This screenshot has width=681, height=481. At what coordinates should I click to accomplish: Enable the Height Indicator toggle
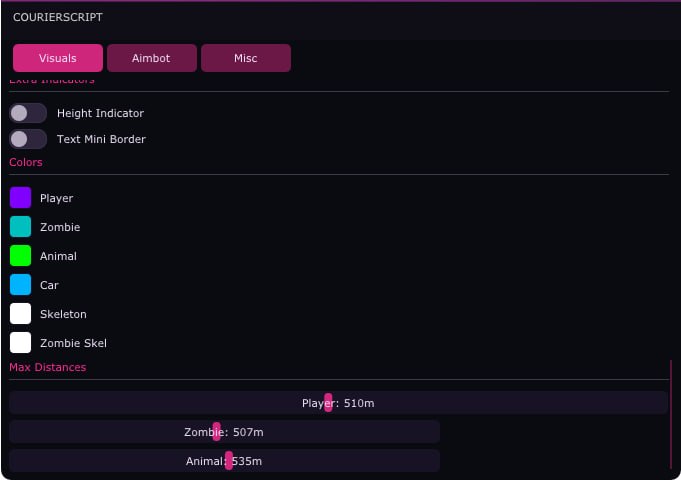(28, 113)
